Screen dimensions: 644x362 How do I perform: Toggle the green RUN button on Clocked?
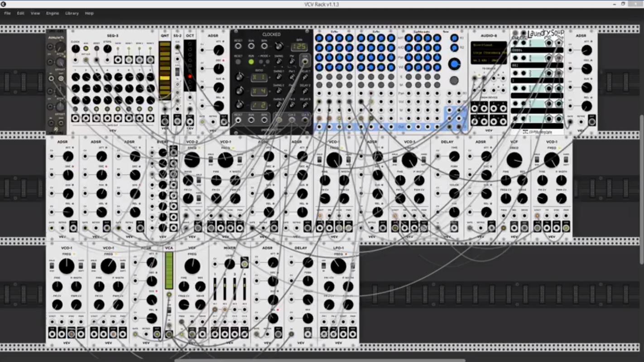pos(251,62)
